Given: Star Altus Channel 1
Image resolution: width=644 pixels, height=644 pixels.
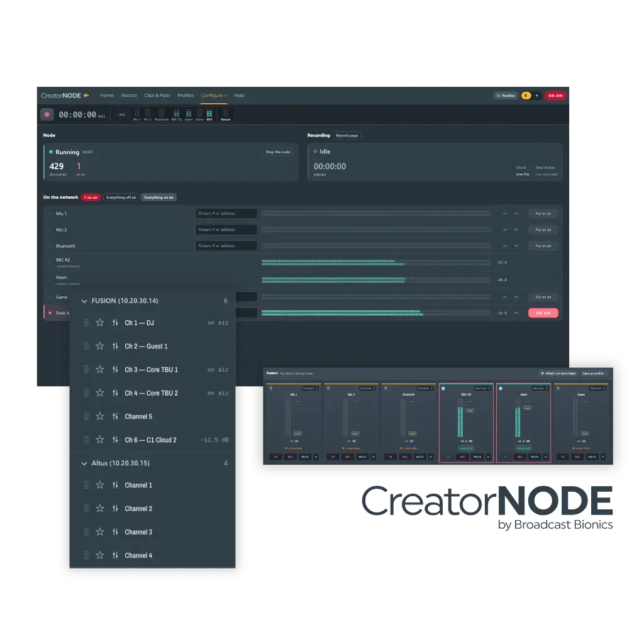Looking at the screenshot, I should pos(100,485).
